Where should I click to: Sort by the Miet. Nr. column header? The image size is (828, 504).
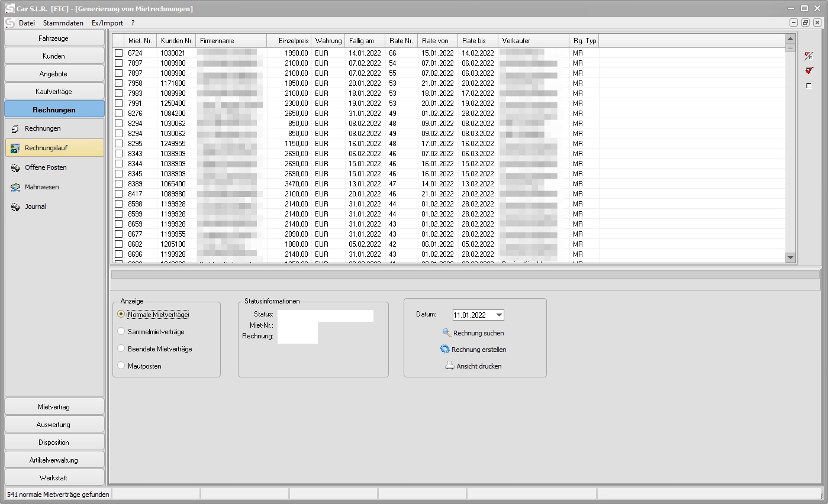point(140,41)
